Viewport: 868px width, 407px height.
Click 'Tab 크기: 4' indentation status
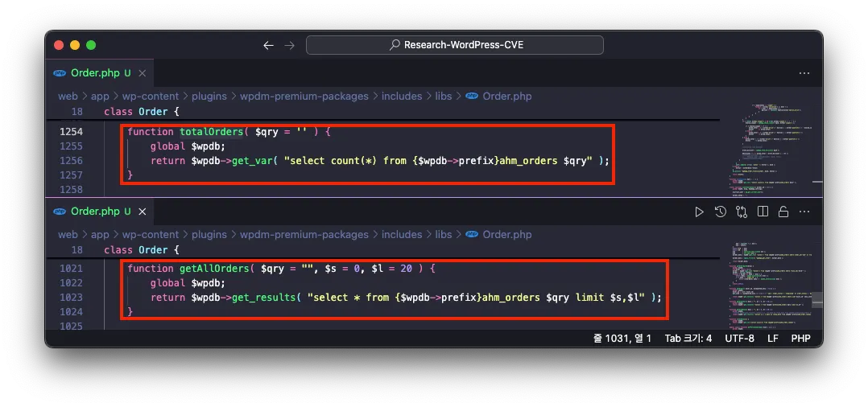[x=688, y=339]
